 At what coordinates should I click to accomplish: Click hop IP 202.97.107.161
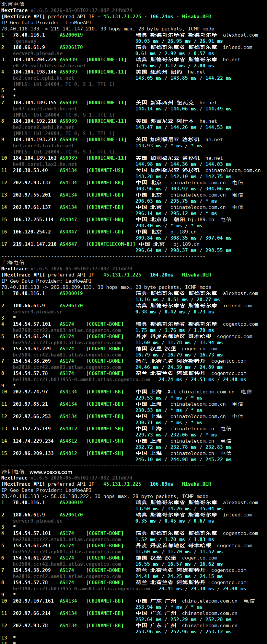tap(33, 601)
